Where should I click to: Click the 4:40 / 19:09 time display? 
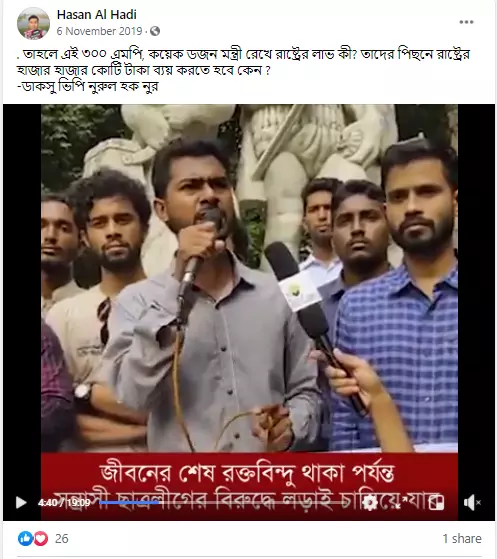click(64, 503)
